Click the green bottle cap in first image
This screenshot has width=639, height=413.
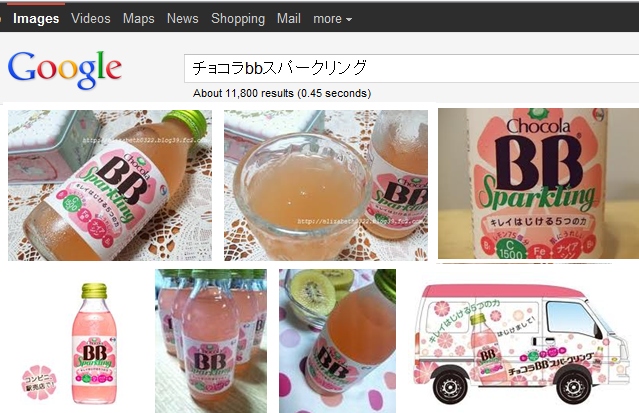point(186,122)
